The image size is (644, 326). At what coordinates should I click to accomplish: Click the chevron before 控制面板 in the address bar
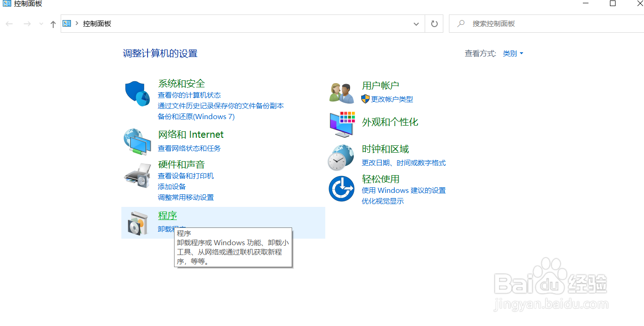[77, 23]
